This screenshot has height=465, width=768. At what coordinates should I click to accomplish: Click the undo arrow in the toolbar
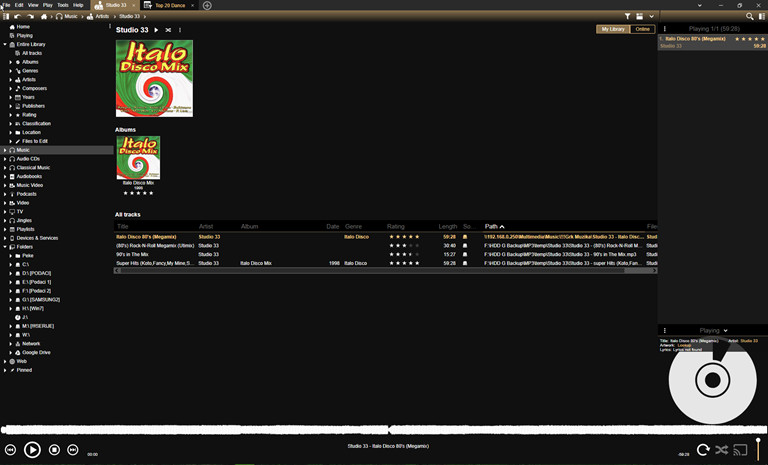[x=17, y=16]
